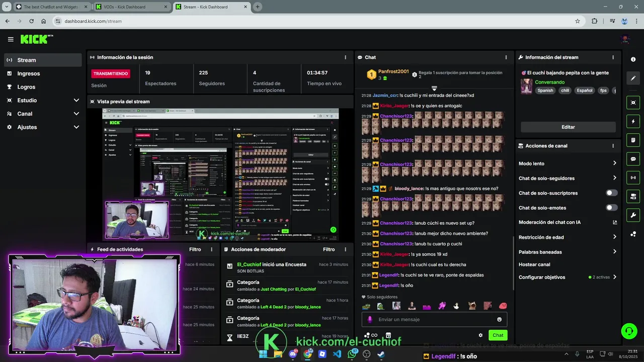Select the white duck emote
This screenshot has width=644, height=362.
click(457, 306)
